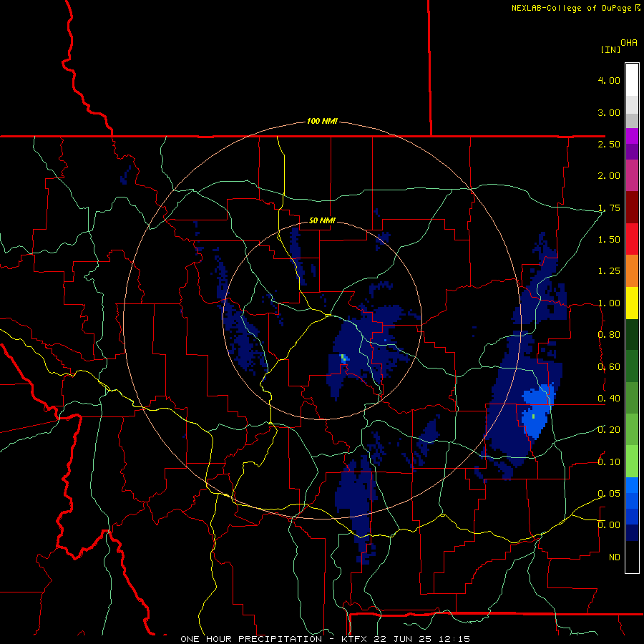This screenshot has width=644, height=644.
Task: Click the 0.05 legend value
Action: [x=609, y=494]
